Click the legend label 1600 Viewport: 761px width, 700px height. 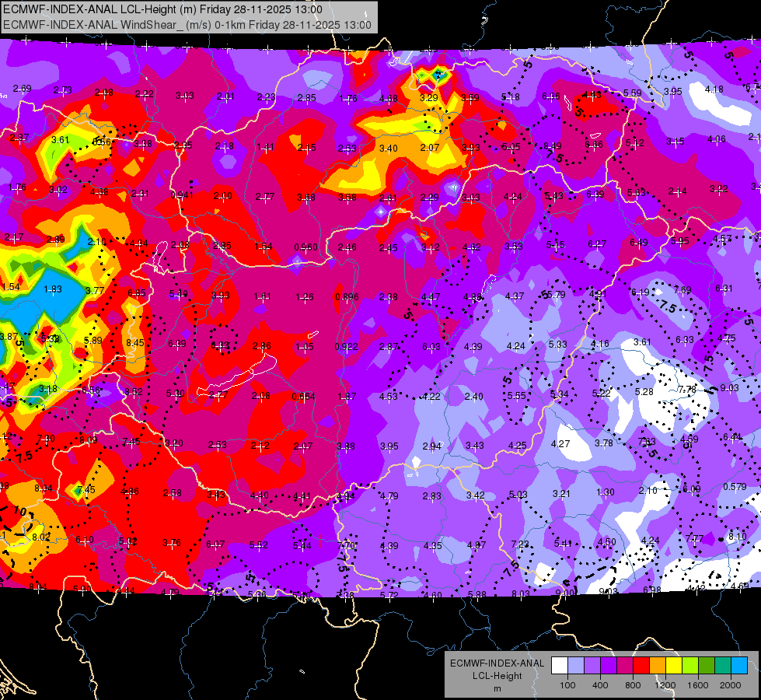pyautogui.click(x=697, y=685)
